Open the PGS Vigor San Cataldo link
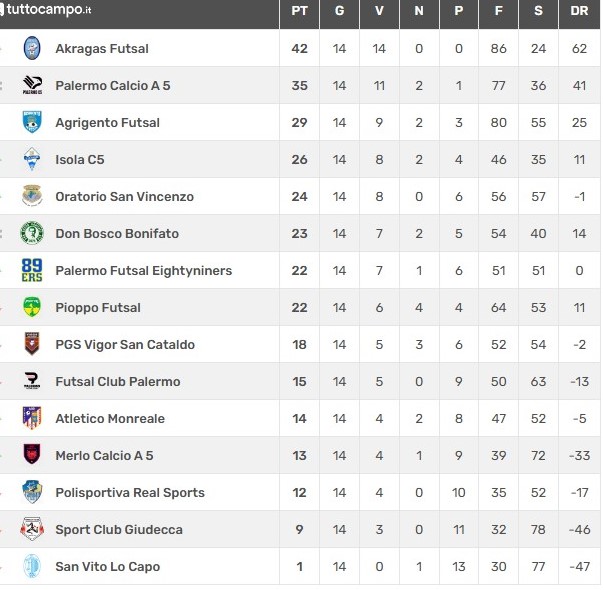 (125, 344)
